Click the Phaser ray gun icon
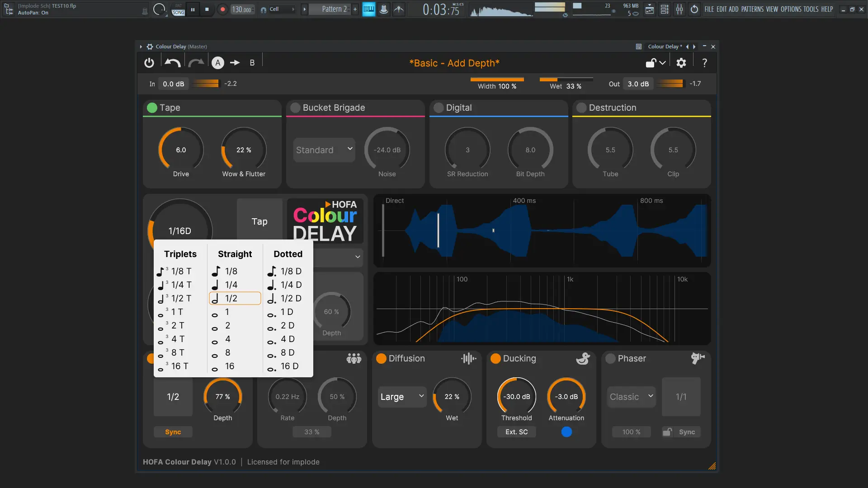 pyautogui.click(x=698, y=358)
